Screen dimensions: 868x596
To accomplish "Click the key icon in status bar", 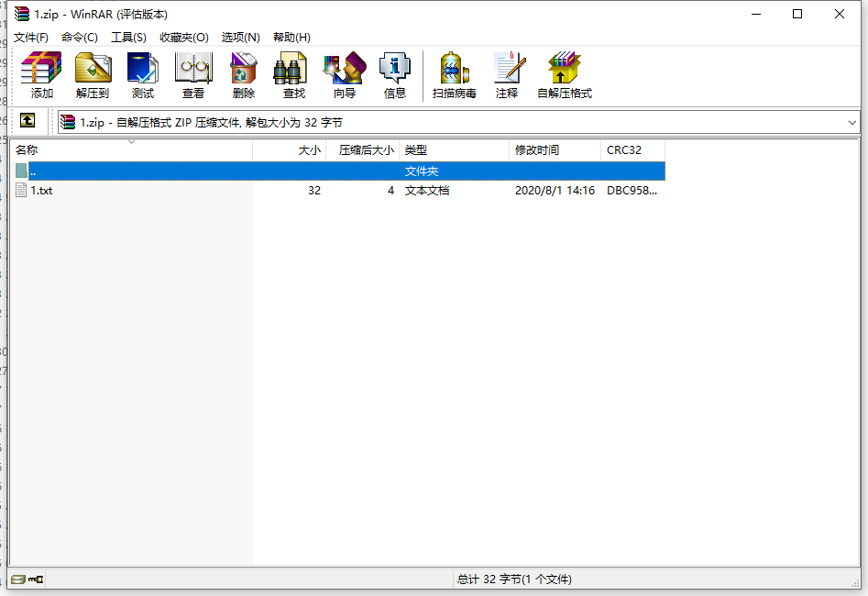I will tap(36, 579).
